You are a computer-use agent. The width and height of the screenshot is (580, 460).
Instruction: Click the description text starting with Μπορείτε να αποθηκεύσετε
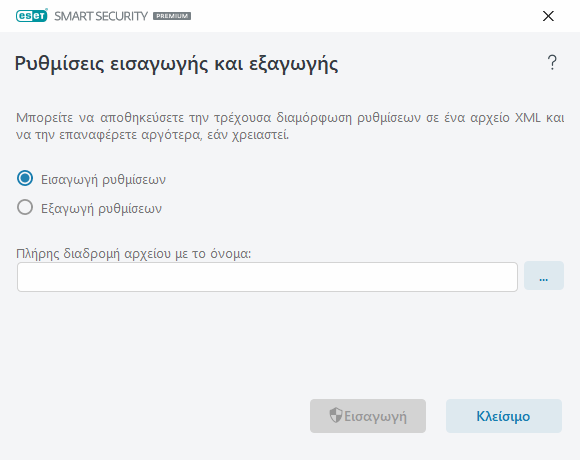point(290,126)
